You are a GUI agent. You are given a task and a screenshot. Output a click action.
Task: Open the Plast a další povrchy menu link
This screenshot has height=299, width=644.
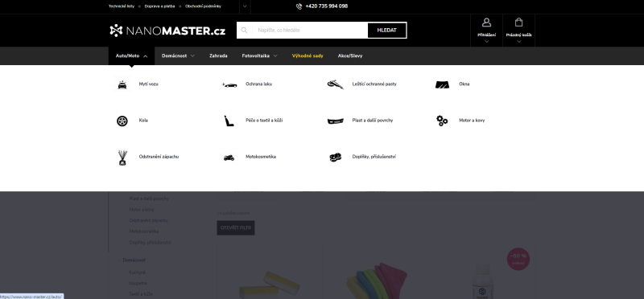(x=373, y=121)
